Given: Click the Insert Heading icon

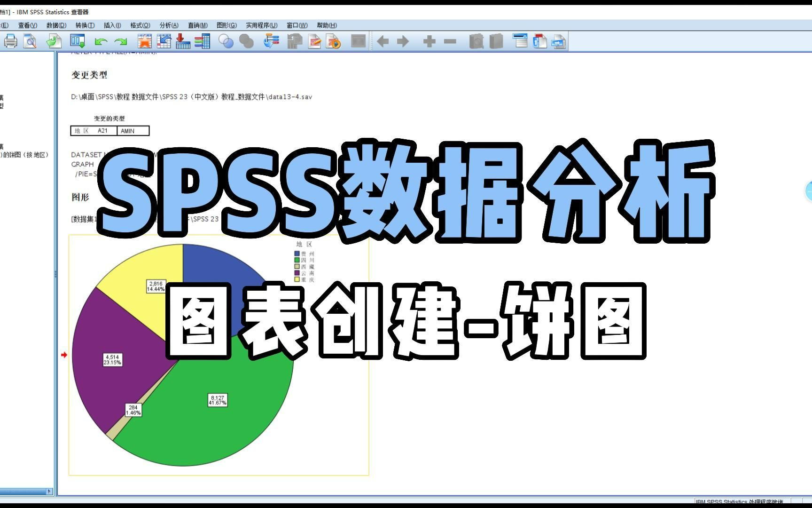Looking at the screenshot, I should pos(520,41).
